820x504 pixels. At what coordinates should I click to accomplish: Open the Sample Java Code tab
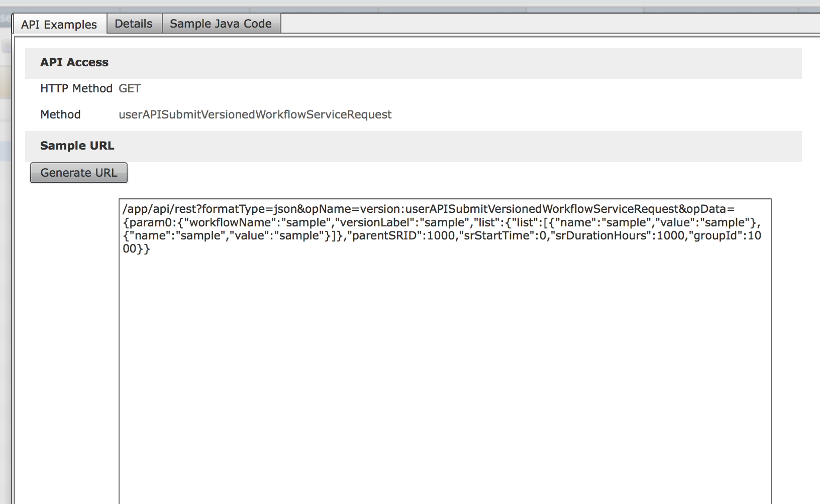point(221,24)
